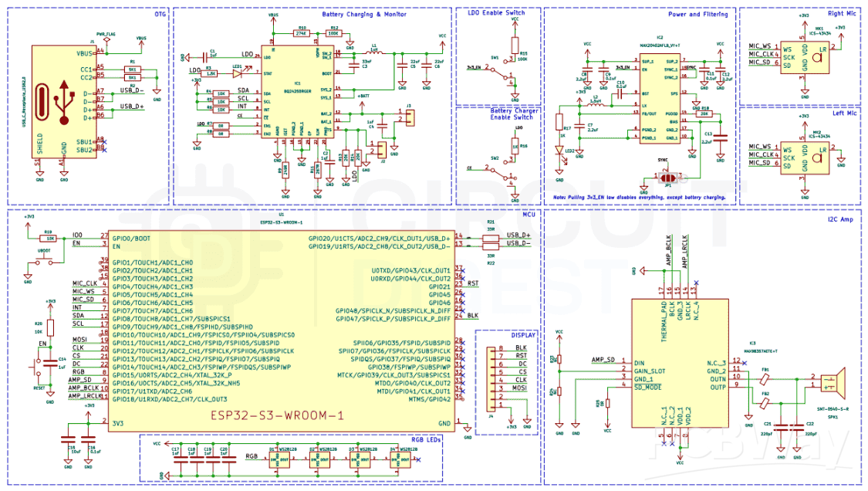868x491 pixels.
Task: Click the MAX98357A amplifier IC symbol
Action: click(x=679, y=363)
